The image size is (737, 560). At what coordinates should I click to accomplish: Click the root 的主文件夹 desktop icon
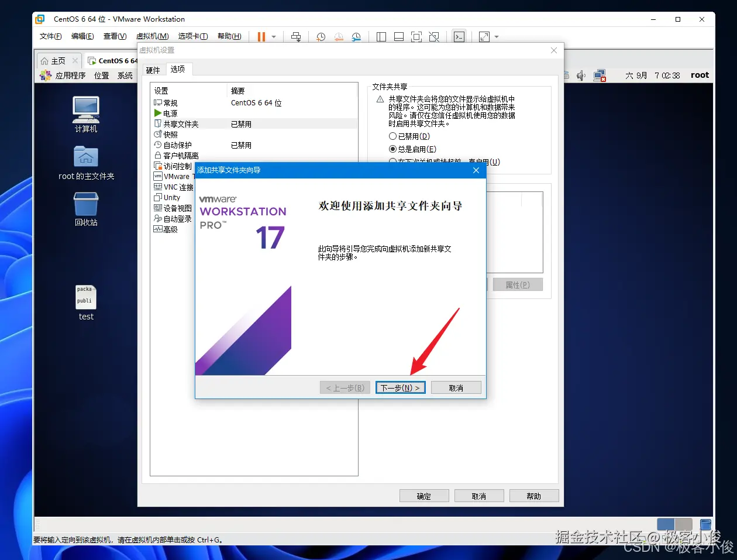(x=86, y=163)
